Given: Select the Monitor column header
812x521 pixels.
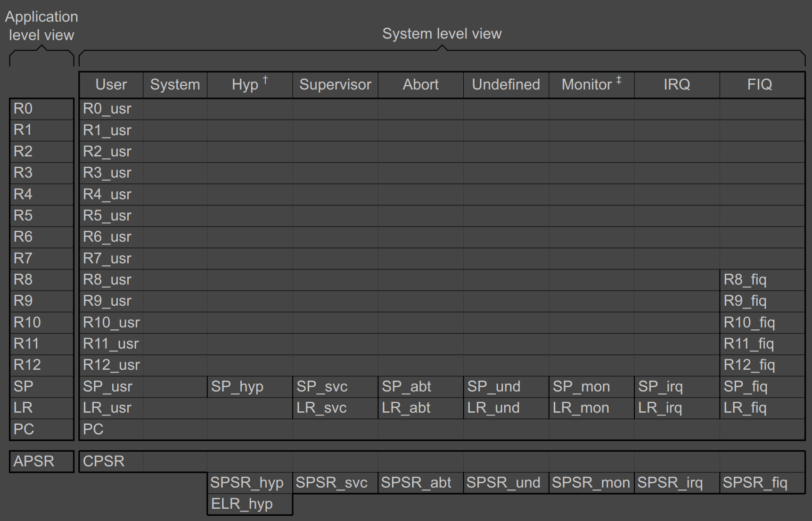Looking at the screenshot, I should tap(591, 85).
